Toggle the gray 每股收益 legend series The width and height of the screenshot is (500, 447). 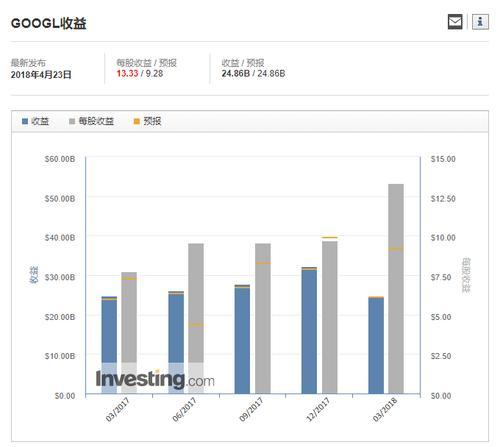(x=91, y=121)
